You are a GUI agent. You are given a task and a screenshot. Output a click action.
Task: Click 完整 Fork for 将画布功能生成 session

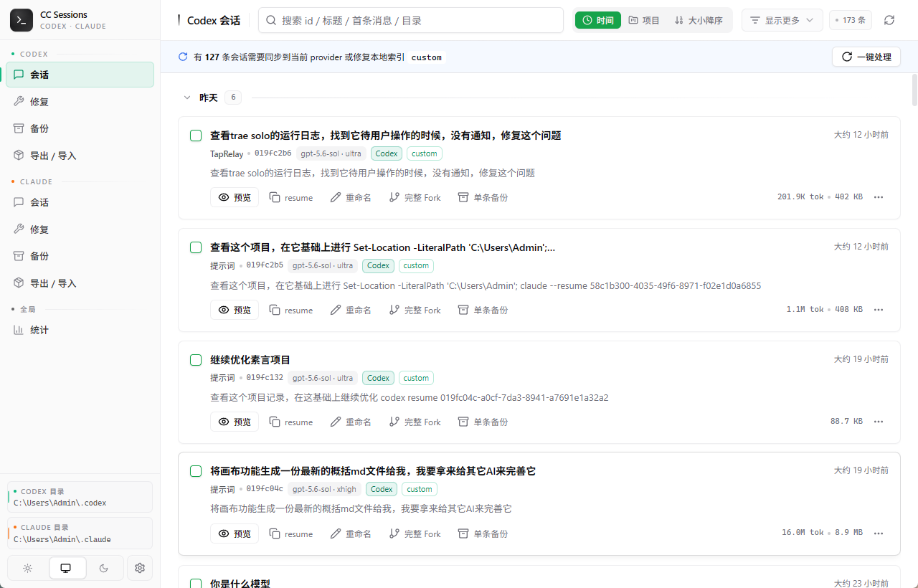point(415,534)
